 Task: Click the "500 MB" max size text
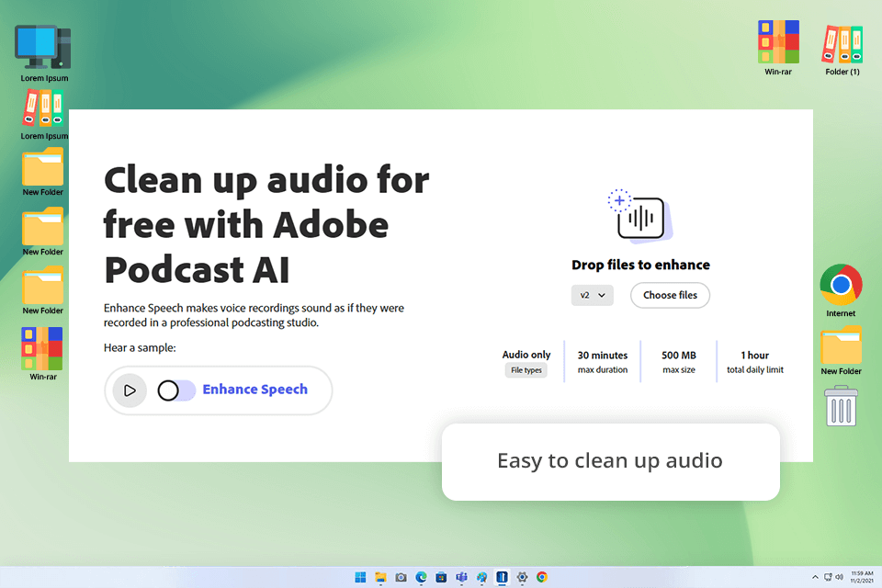[x=679, y=356]
